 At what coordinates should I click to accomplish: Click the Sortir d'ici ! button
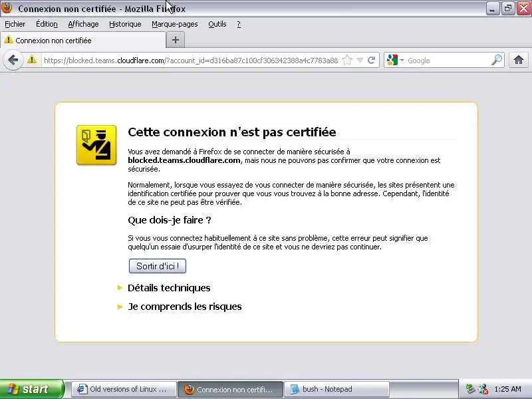(158, 266)
